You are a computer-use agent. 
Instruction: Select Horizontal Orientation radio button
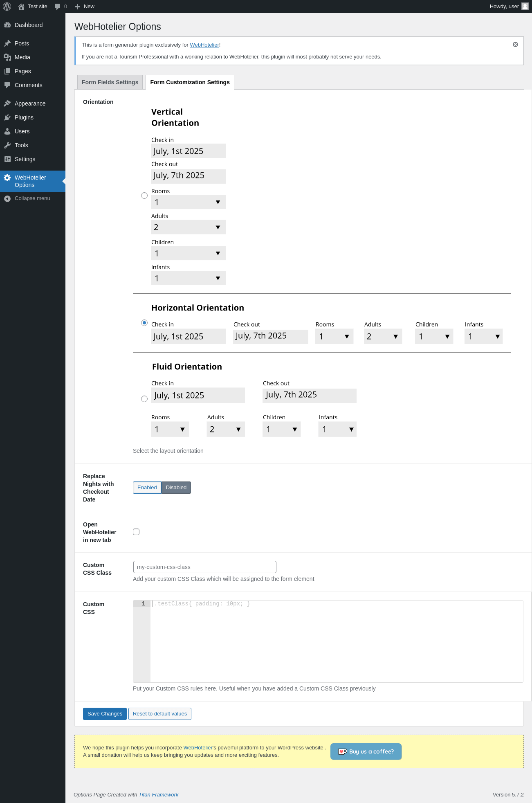[144, 323]
